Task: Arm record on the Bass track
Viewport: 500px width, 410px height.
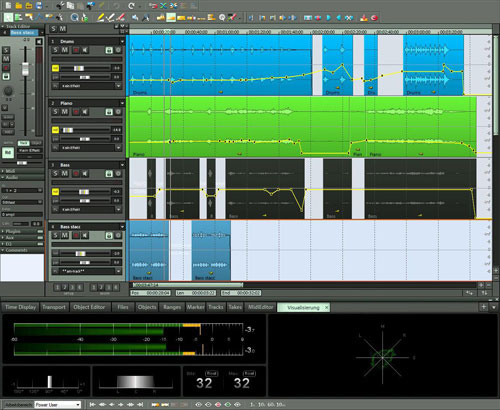Action: click(x=76, y=174)
